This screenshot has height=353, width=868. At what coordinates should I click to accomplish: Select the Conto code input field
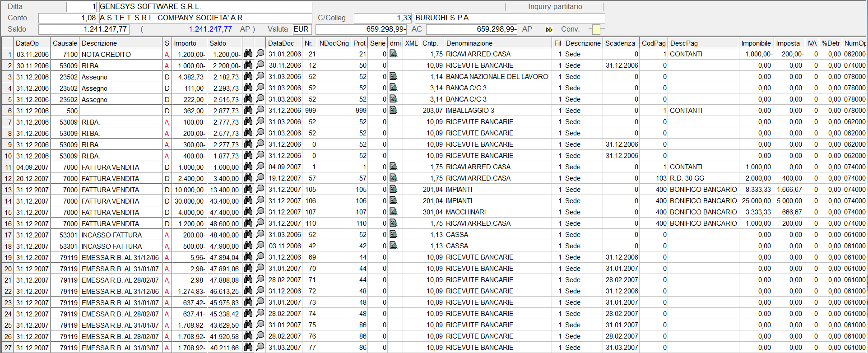(x=68, y=18)
